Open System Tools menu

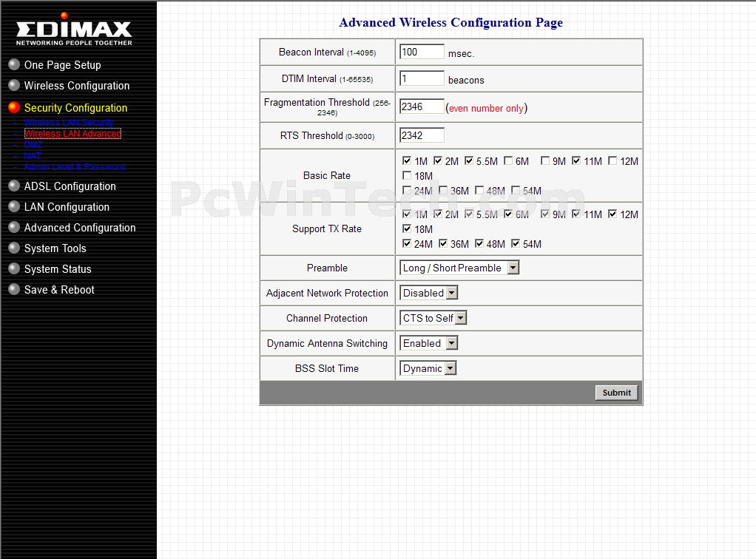(x=55, y=248)
